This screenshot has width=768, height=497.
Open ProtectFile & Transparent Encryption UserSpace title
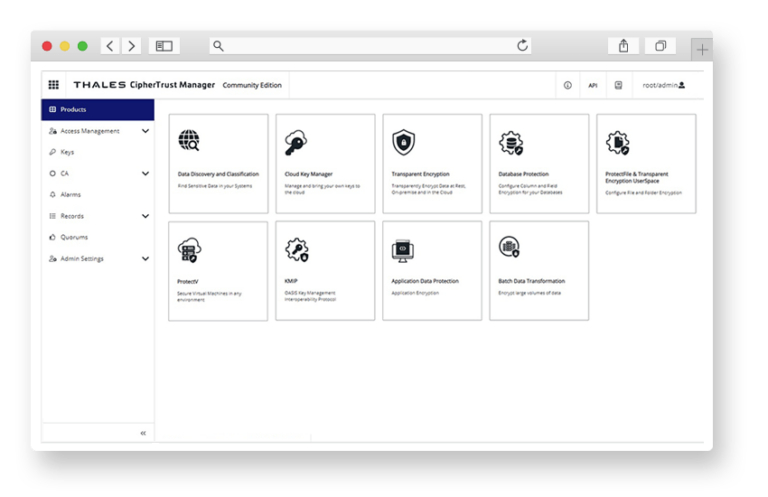coord(637,177)
